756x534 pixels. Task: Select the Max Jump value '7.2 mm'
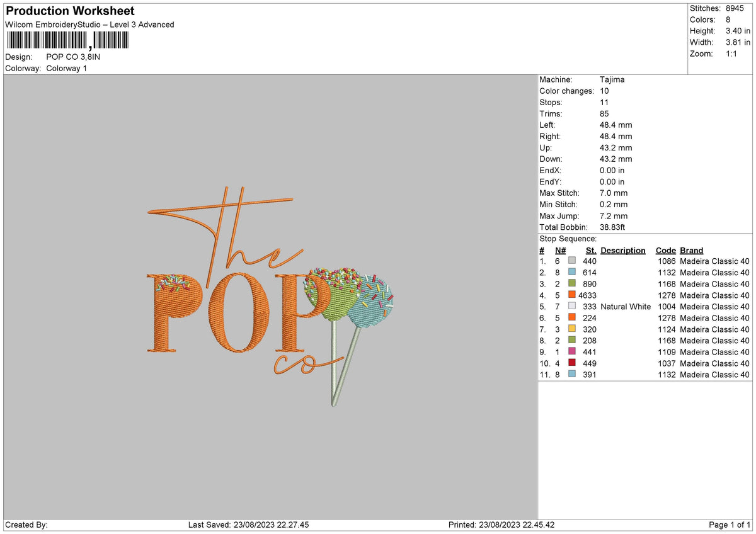coord(614,216)
